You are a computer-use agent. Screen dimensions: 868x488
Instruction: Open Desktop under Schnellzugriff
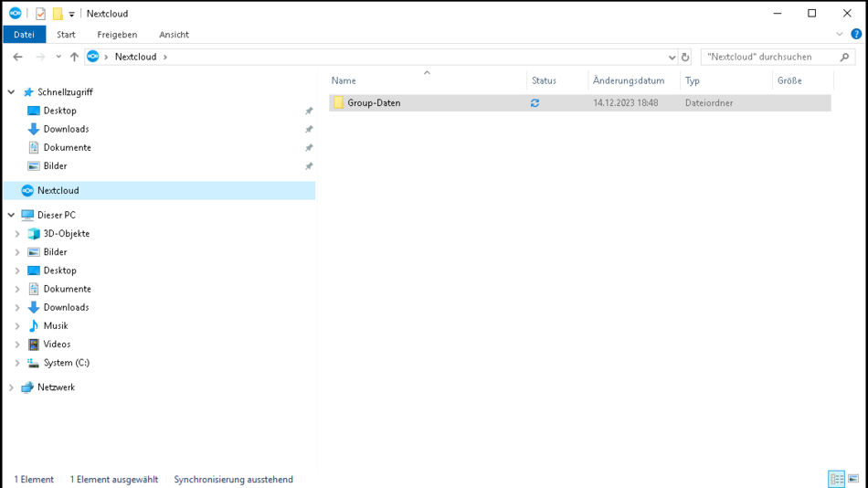tap(59, 111)
